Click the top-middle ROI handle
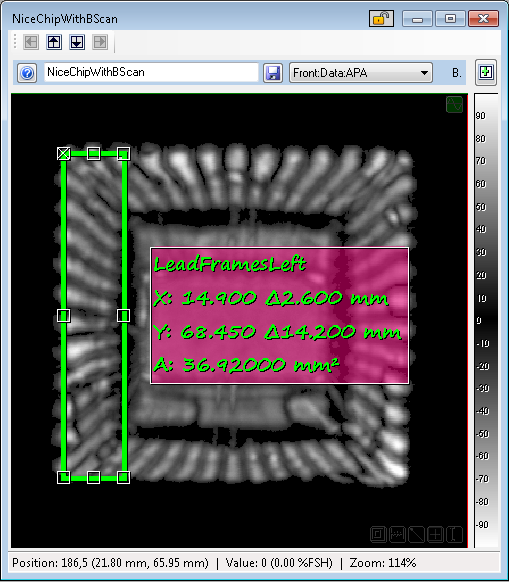 [x=94, y=153]
